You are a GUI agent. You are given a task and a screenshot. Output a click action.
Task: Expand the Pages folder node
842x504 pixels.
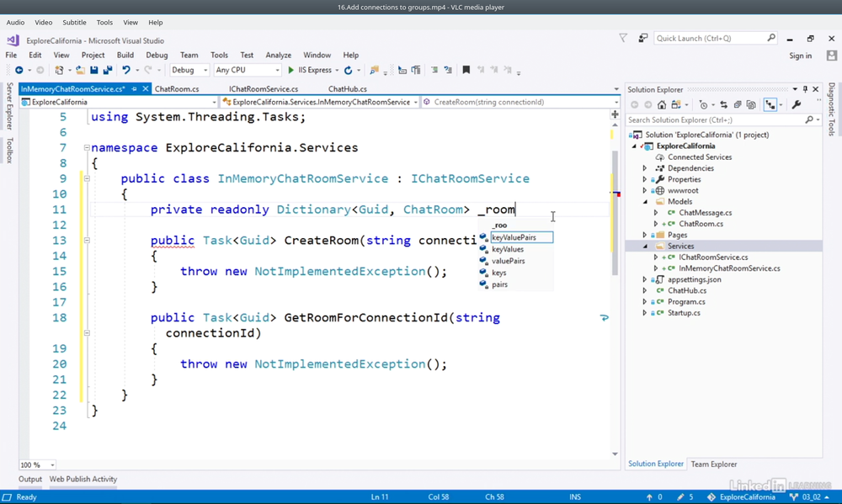[x=645, y=235]
